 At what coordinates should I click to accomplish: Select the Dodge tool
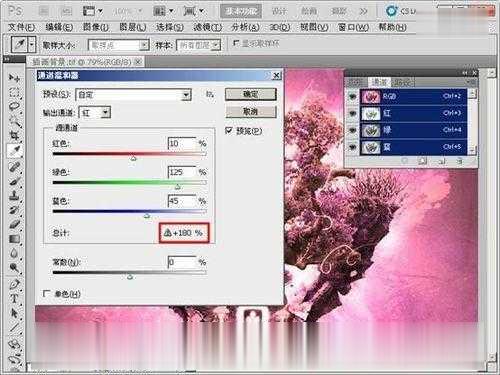[14, 267]
